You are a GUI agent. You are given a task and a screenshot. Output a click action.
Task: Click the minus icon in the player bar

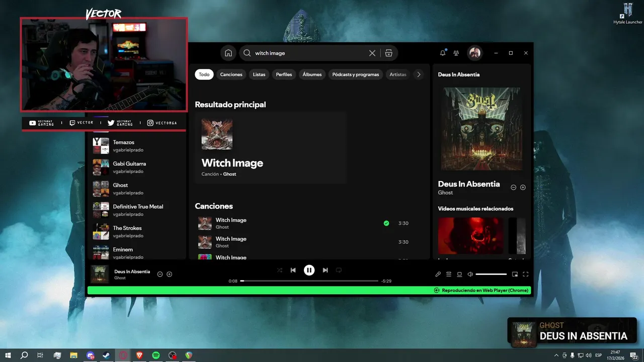tap(160, 274)
